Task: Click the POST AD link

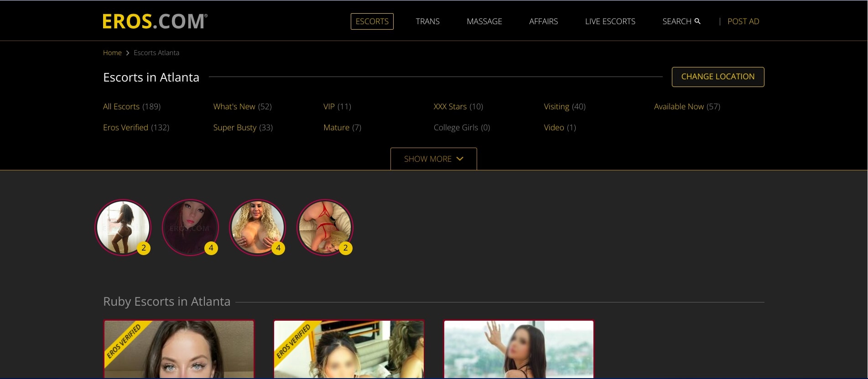Action: (x=743, y=21)
